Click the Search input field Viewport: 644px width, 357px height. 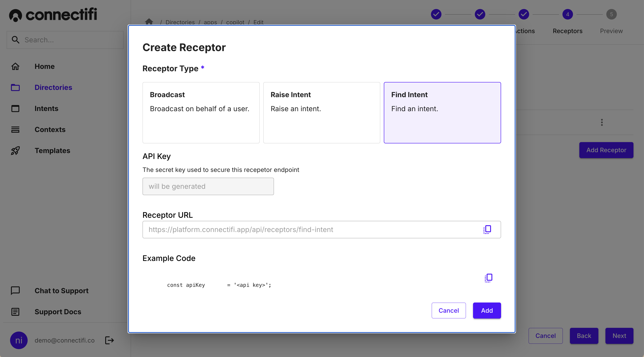point(65,40)
